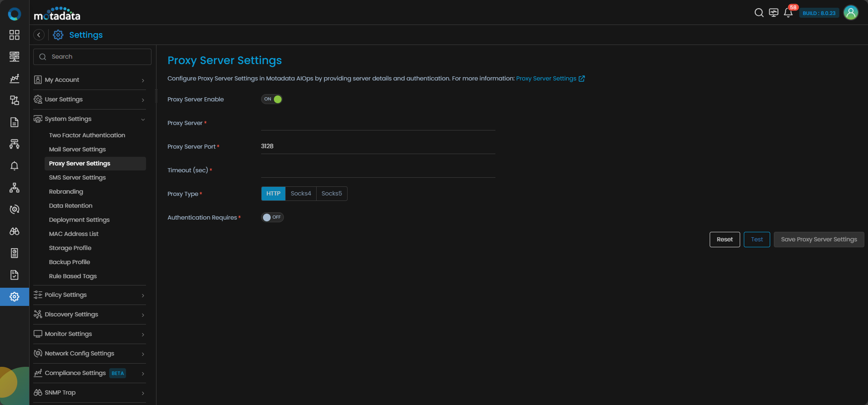Screen dimensions: 868x405
Task: Expand the My Account section
Action: [90, 80]
